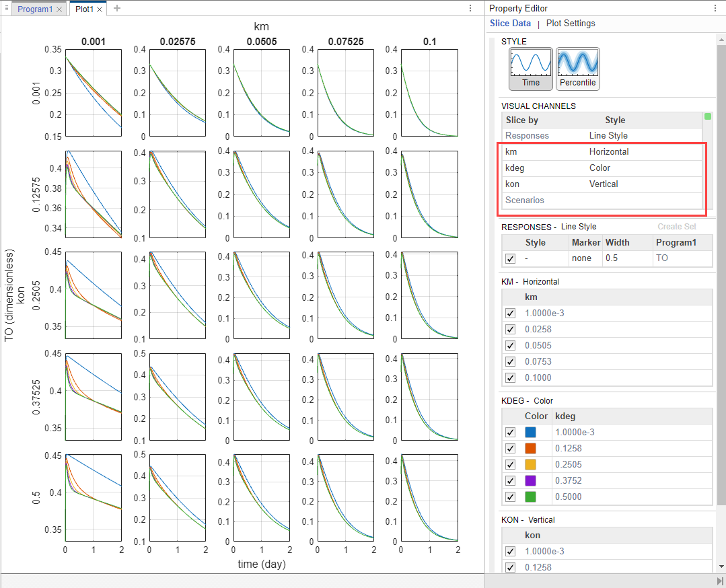This screenshot has width=726, height=588.
Task: Click the collapse panel arrow at bottom right
Action: coord(719,581)
